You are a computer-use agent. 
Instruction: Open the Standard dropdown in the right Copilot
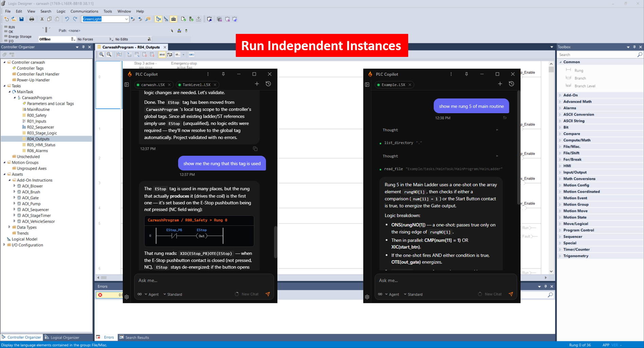[x=413, y=294]
